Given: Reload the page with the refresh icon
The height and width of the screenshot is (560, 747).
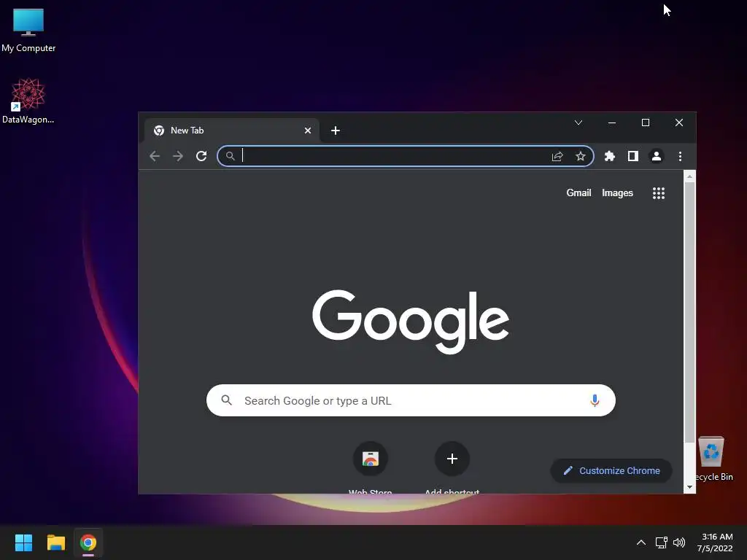Looking at the screenshot, I should coord(201,156).
